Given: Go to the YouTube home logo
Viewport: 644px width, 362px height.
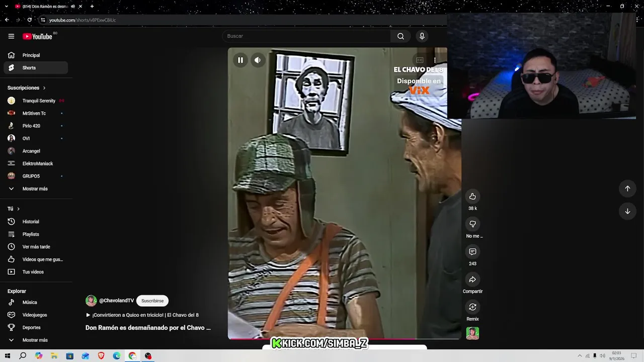Looking at the screenshot, I should (x=37, y=36).
